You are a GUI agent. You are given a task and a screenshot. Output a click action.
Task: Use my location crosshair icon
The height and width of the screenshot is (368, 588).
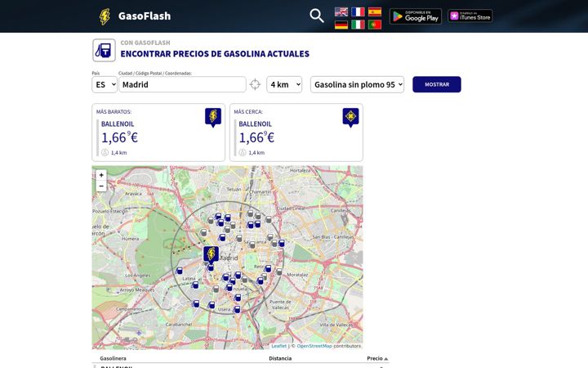coord(255,84)
